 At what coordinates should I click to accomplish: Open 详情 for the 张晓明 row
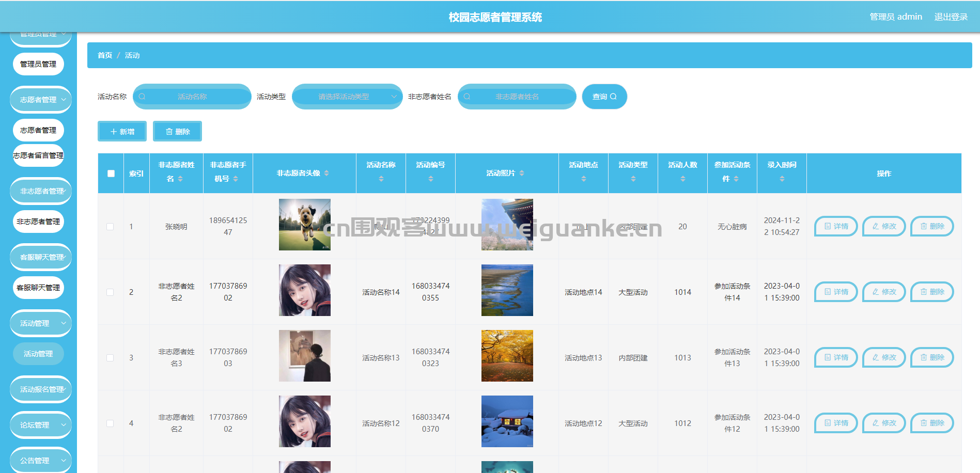pyautogui.click(x=836, y=226)
